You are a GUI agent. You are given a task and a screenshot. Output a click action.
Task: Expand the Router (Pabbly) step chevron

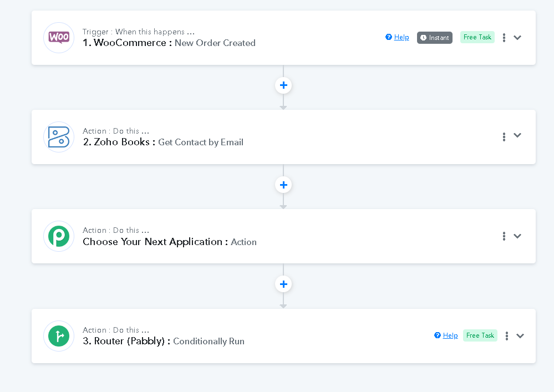click(520, 336)
